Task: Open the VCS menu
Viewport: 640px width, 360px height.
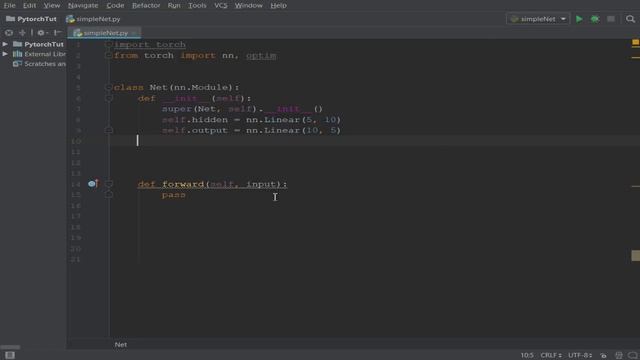Action: coord(221,5)
